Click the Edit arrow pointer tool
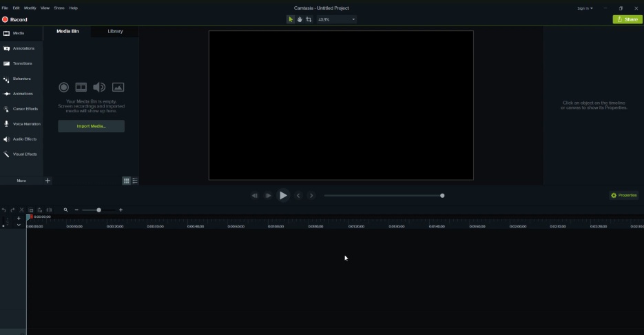Viewport: 644px width, 335px height. 291,19
